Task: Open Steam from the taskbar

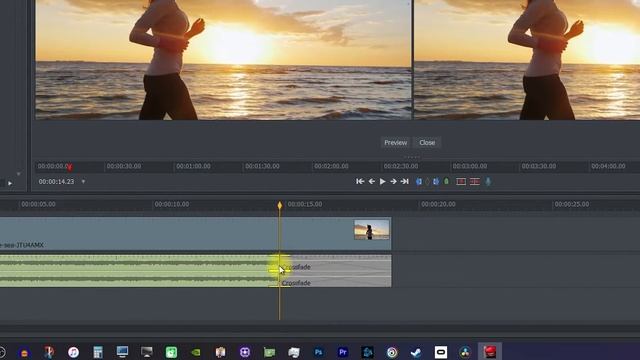Action: click(416, 352)
